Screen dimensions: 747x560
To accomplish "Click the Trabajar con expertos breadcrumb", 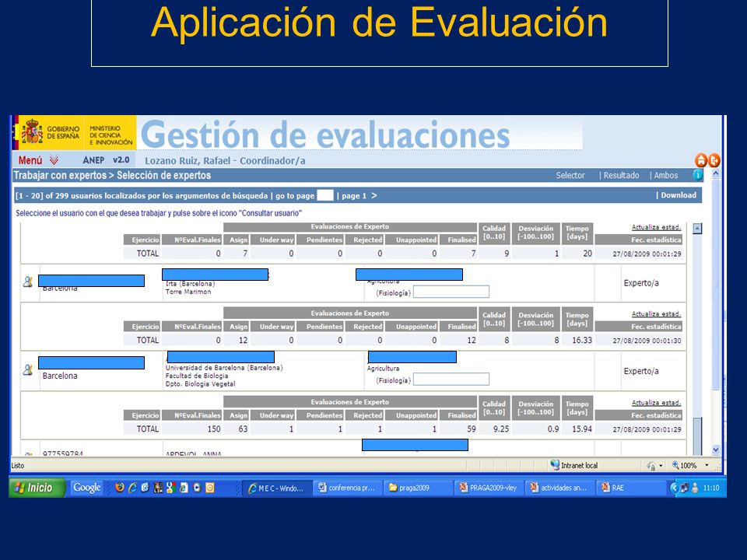I will 60,175.
